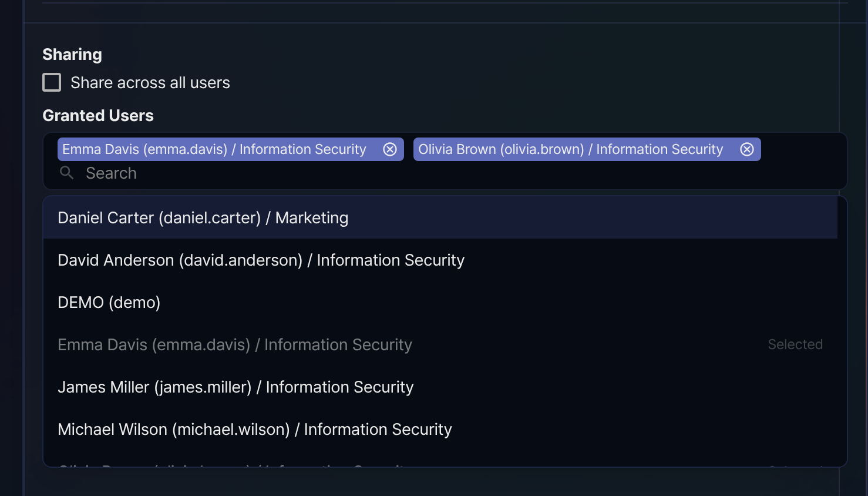Screen dimensions: 868x496
Task: Remove Olivia Brown from granted users
Action: click(x=747, y=149)
